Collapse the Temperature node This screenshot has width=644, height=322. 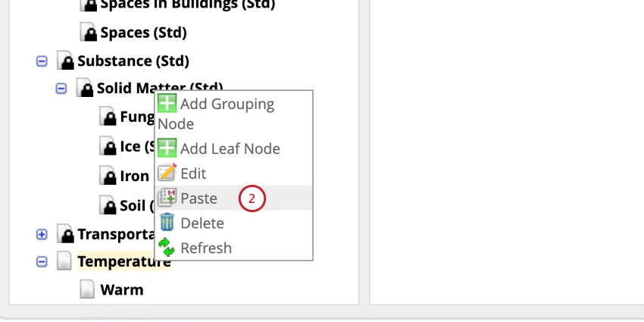[42, 261]
